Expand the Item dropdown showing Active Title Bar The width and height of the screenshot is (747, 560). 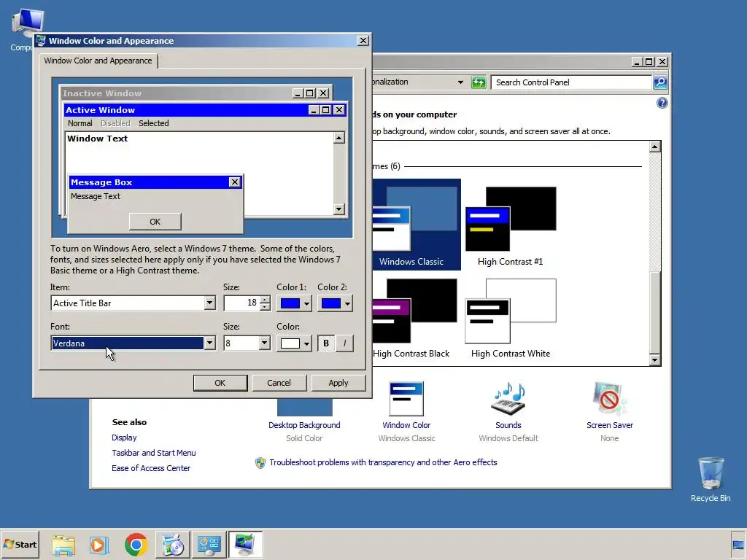pyautogui.click(x=209, y=303)
